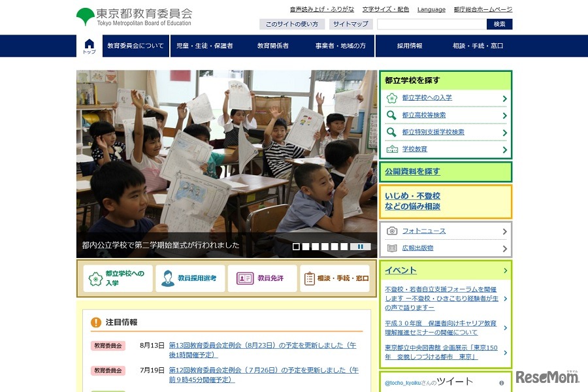Click the 学校教育 school building icon

393,149
